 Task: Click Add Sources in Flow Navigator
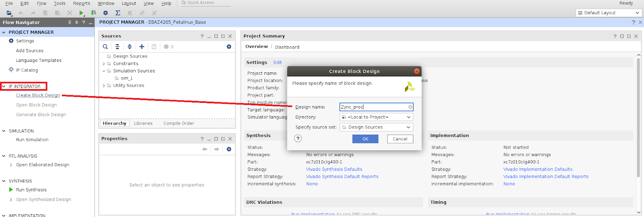click(30, 51)
